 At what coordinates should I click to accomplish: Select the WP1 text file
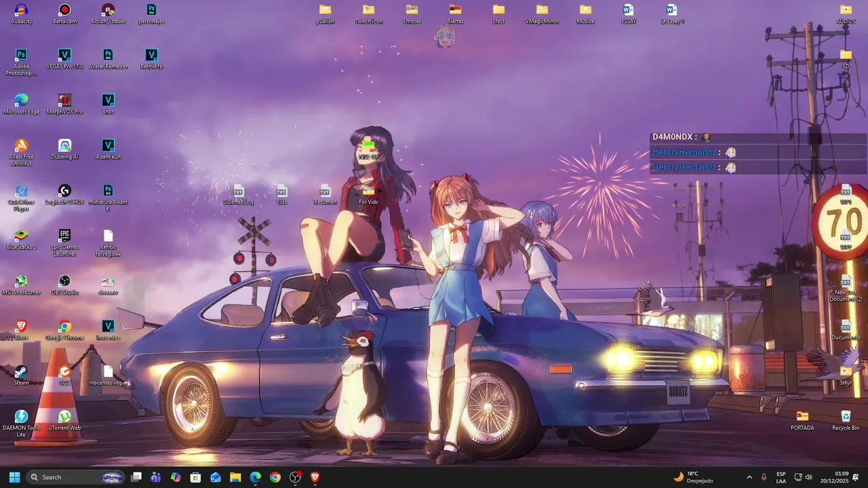coord(846,195)
